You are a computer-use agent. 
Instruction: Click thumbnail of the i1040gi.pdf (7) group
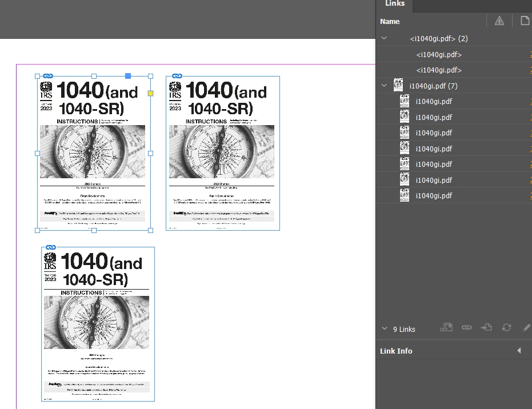click(x=398, y=85)
